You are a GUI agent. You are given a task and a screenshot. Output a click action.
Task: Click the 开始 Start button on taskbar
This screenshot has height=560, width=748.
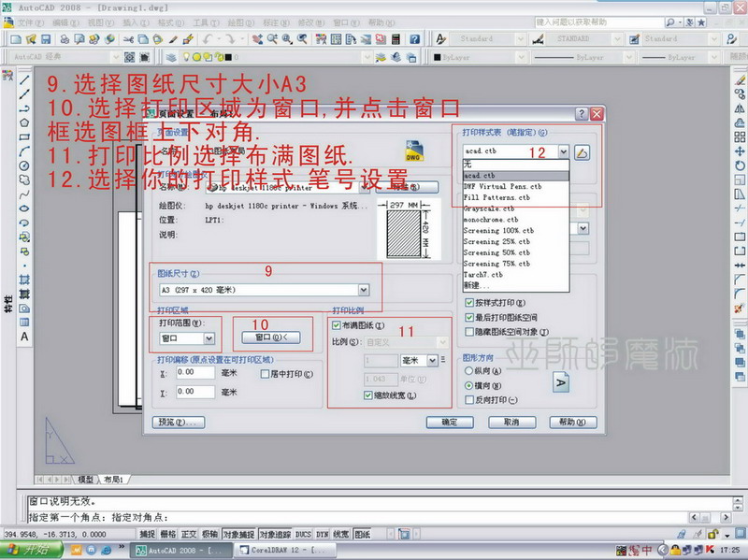(x=32, y=550)
